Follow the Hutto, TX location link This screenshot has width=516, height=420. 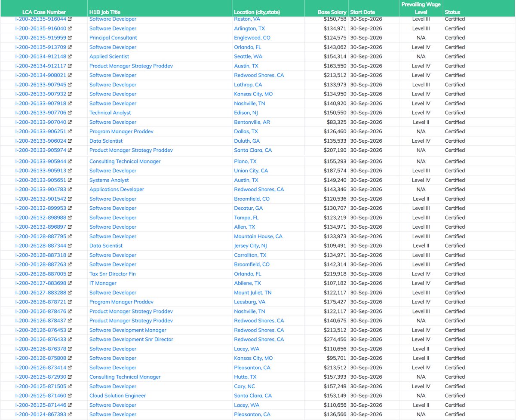[x=246, y=377]
